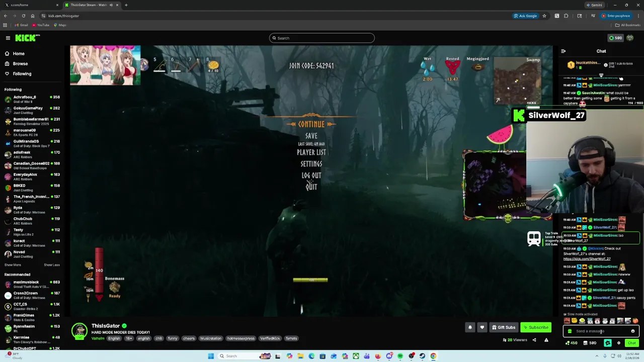Report stream using warning triangle icon

pos(546,340)
